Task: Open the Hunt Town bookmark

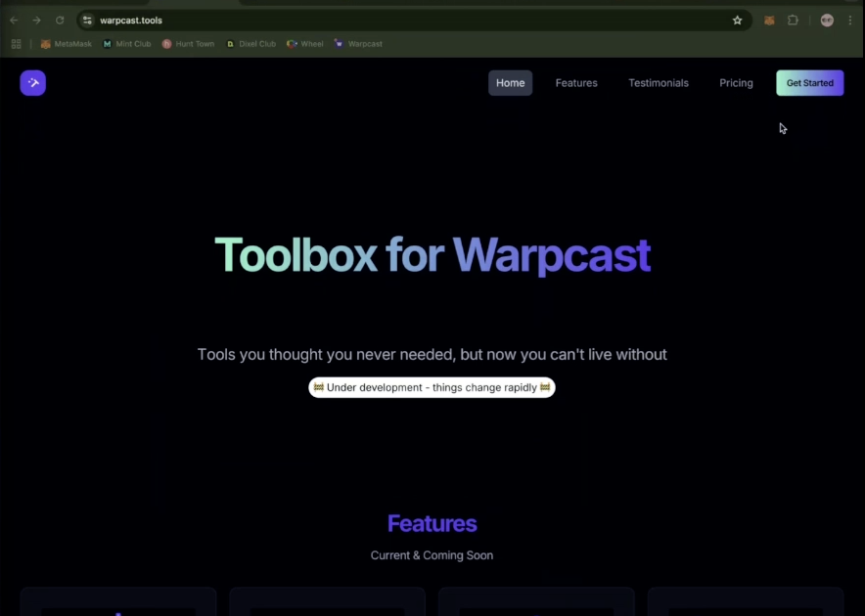Action: coord(187,43)
